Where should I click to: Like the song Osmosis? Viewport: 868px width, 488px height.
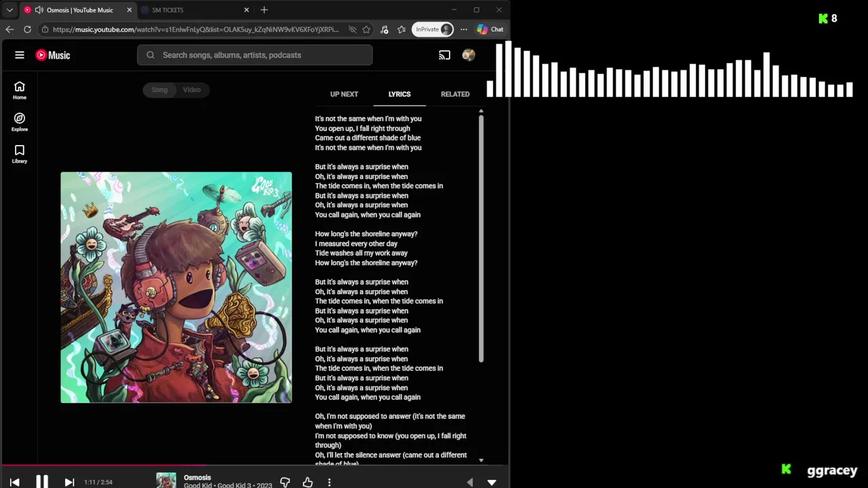(307, 482)
